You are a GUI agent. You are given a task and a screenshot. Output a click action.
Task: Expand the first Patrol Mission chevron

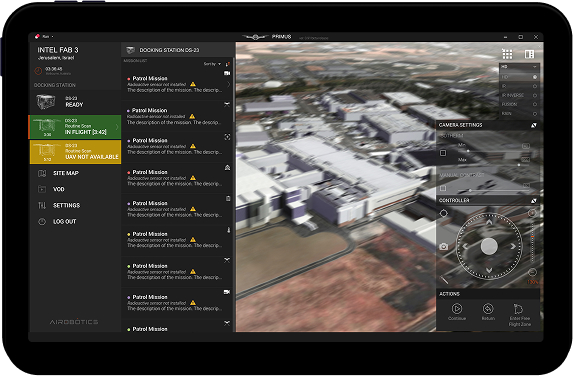tap(229, 84)
